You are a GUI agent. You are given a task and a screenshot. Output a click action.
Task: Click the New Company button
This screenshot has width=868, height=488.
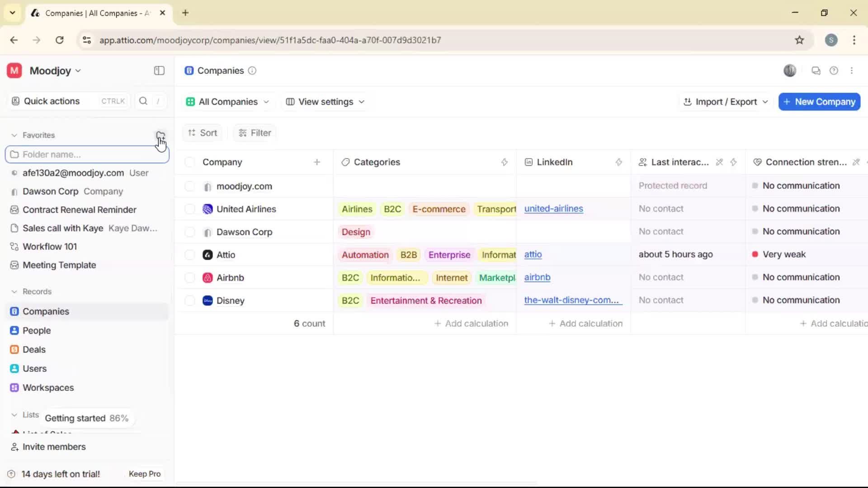pyautogui.click(x=819, y=102)
